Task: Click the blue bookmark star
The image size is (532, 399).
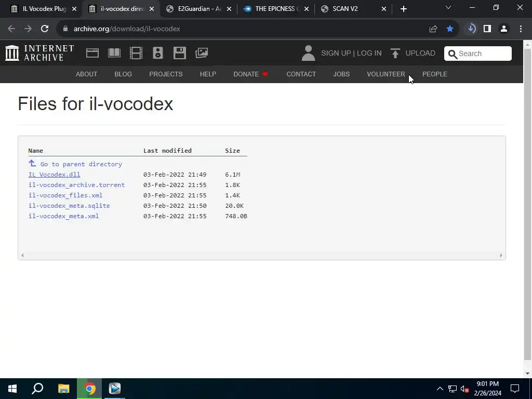Action: coord(450,29)
